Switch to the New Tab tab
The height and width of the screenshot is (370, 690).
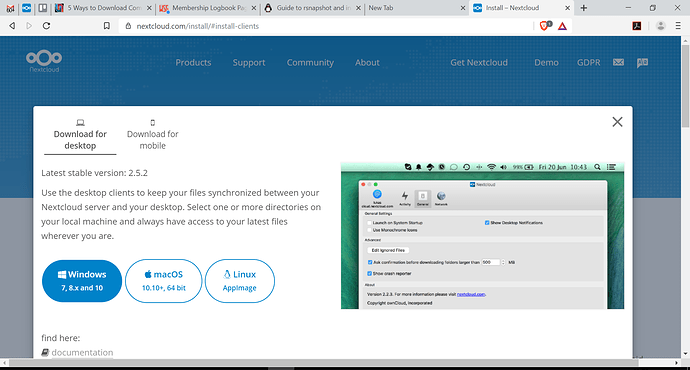click(x=417, y=8)
